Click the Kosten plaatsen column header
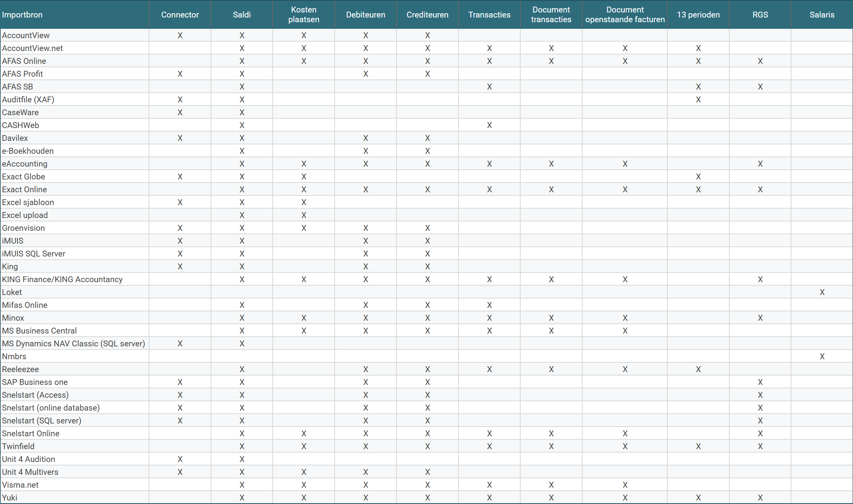Screen dimensions: 853x504 point(304,15)
